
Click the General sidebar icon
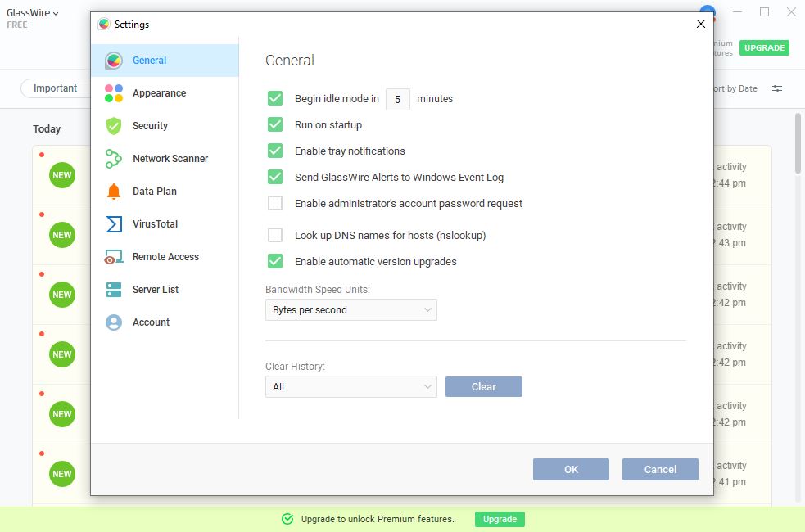(114, 61)
